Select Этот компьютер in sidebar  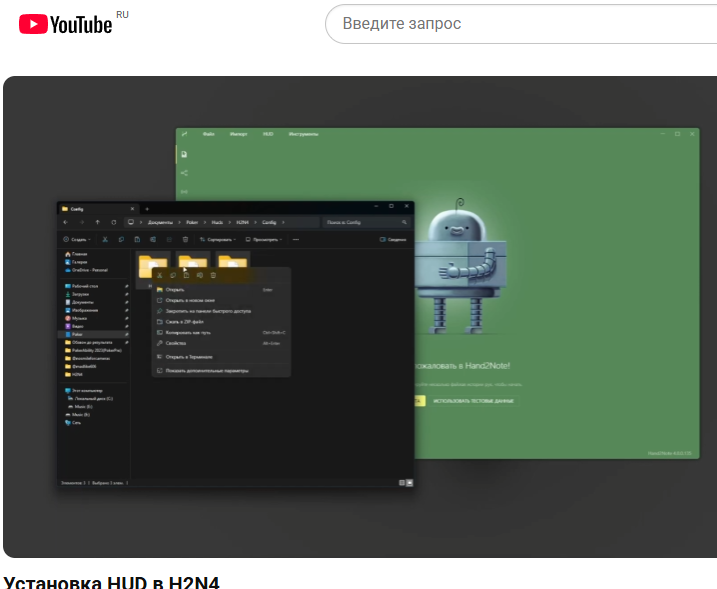pos(84,391)
